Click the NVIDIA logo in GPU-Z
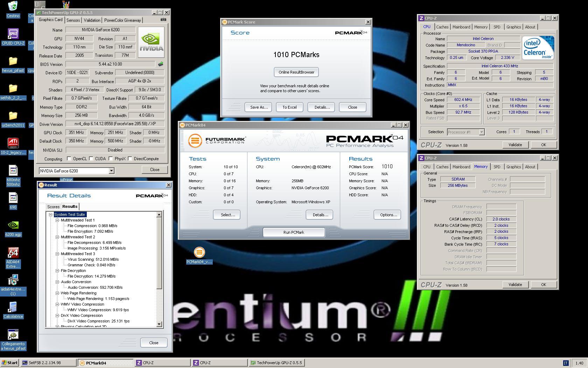Image resolution: width=588 pixels, height=368 pixels. (151, 42)
